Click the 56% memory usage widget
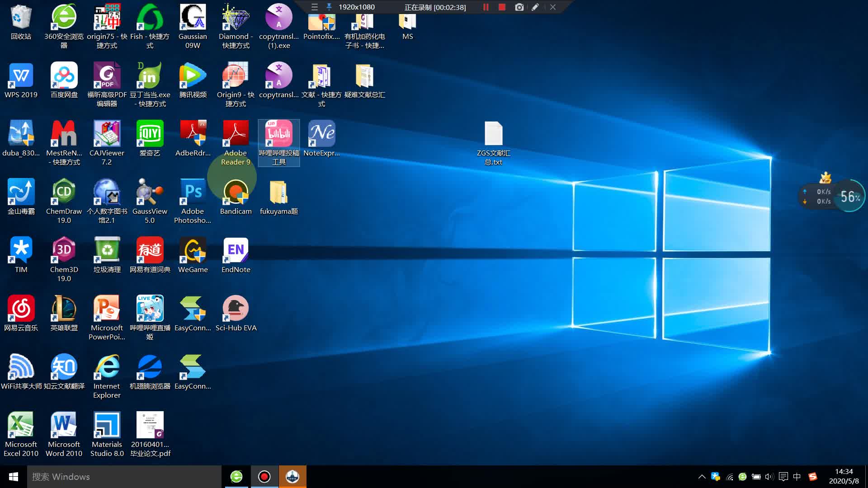 (x=850, y=197)
